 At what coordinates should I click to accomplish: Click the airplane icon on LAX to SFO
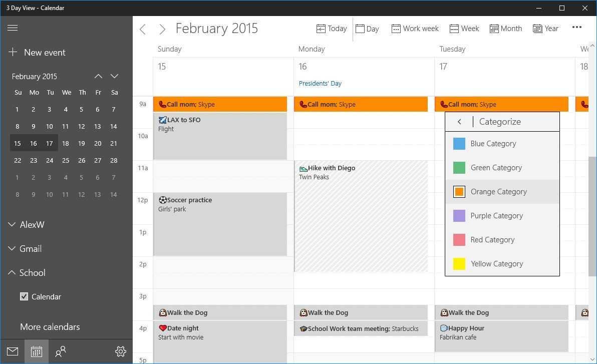coord(163,120)
